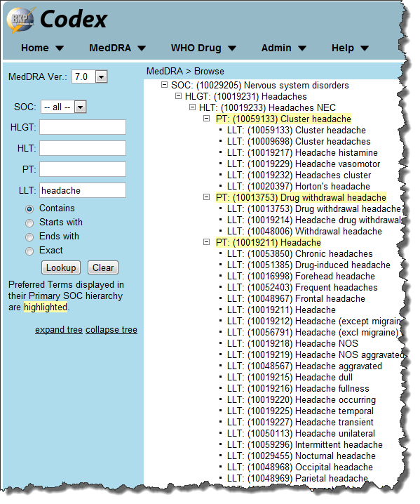
Task: Collapse the HLT Headaches NEC node
Action: 192,107
